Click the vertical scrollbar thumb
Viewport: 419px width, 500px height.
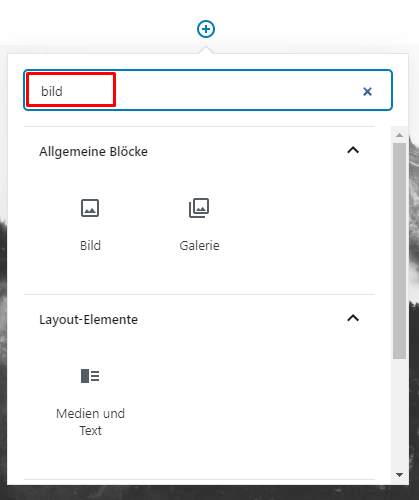[x=399, y=251]
